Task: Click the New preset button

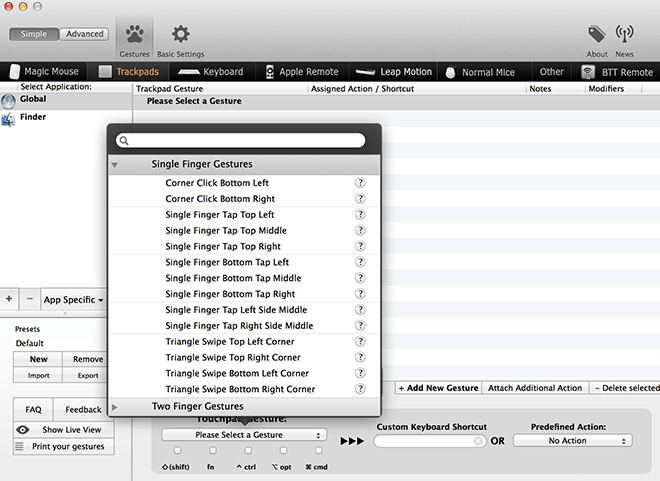Action: (38, 359)
